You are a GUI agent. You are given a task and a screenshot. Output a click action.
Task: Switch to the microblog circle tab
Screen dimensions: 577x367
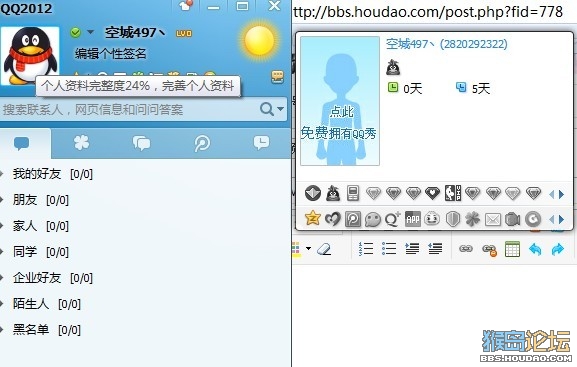point(202,144)
